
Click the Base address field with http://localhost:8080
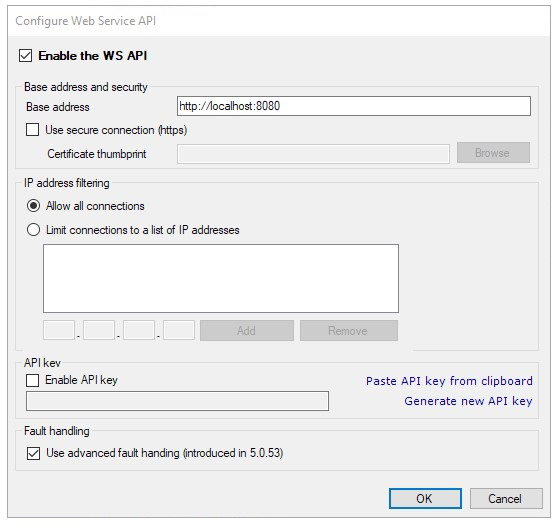click(x=354, y=106)
